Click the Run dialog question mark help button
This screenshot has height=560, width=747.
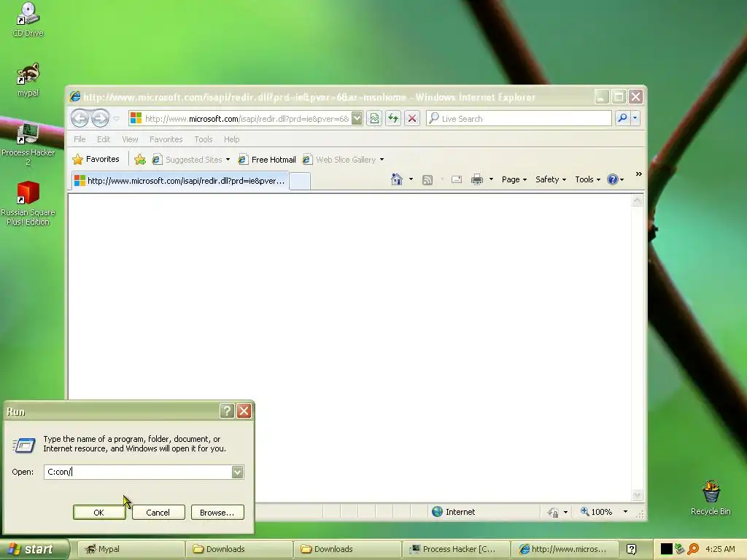pos(228,411)
